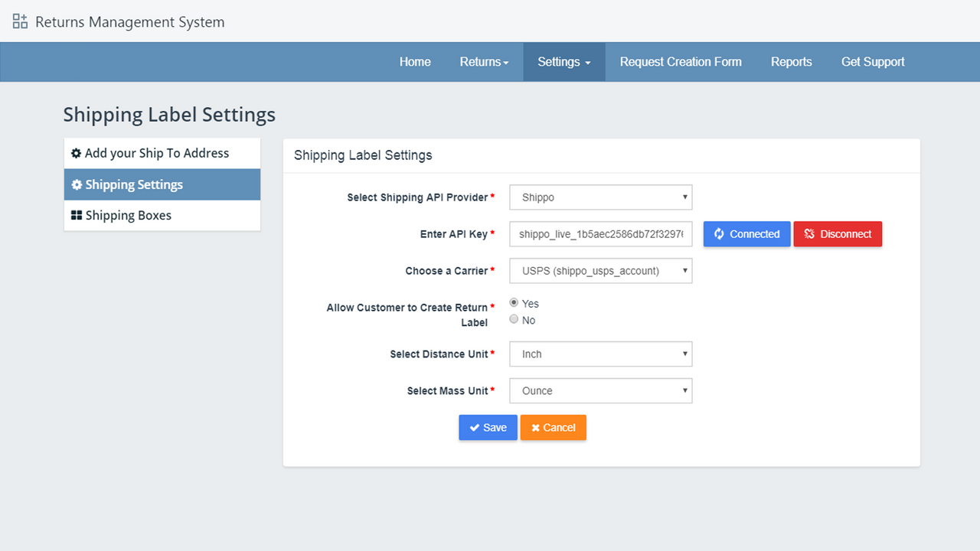Navigate to the Reports tab
980x551 pixels.
pos(792,62)
